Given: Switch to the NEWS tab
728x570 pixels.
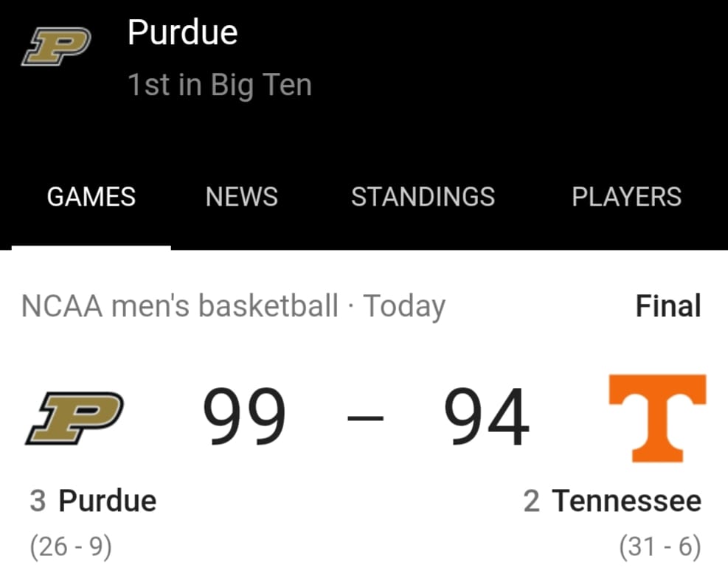Looking at the screenshot, I should point(241,197).
